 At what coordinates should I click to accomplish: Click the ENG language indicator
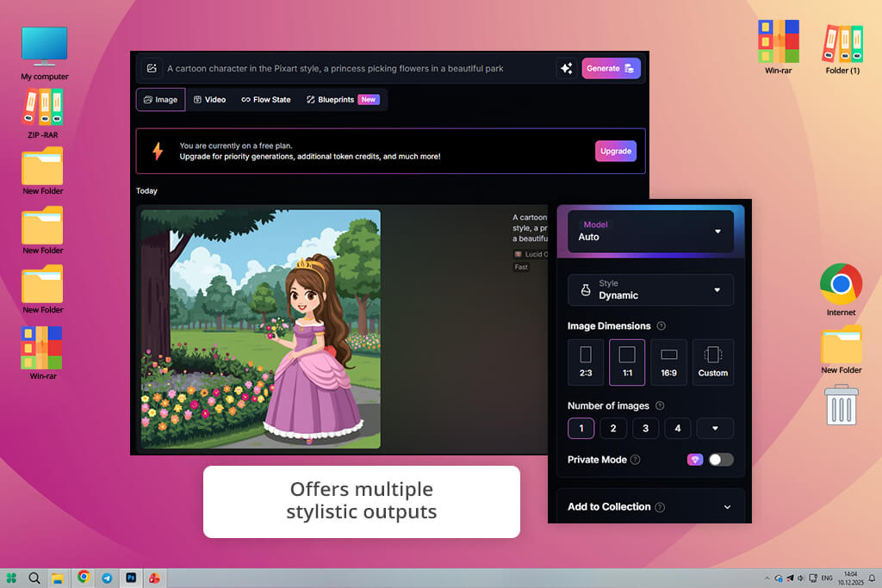pos(827,578)
